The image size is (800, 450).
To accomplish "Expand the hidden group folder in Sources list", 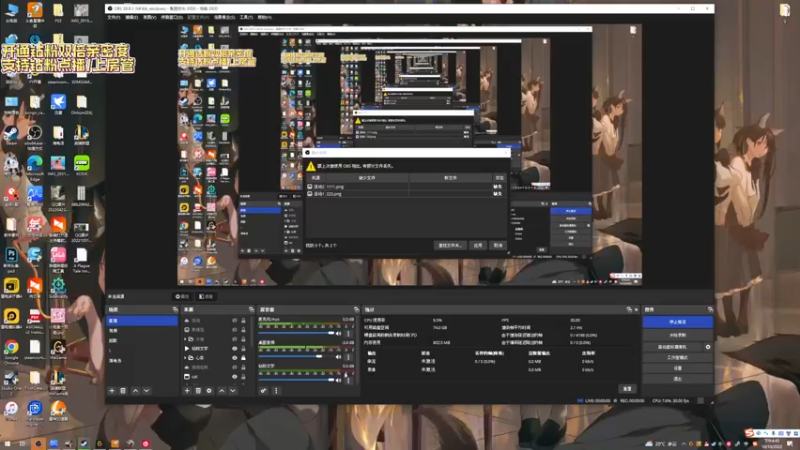I will tap(186, 339).
